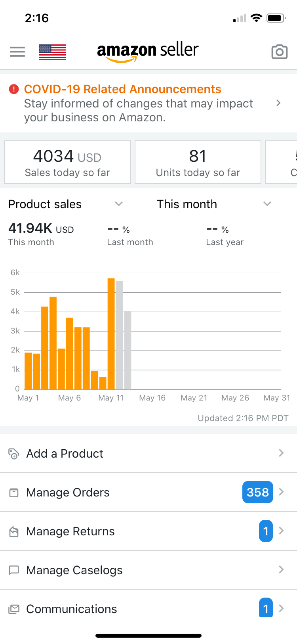This screenshot has height=644, width=297.
Task: Tap the Manage Caselogs chat icon
Action: click(14, 570)
